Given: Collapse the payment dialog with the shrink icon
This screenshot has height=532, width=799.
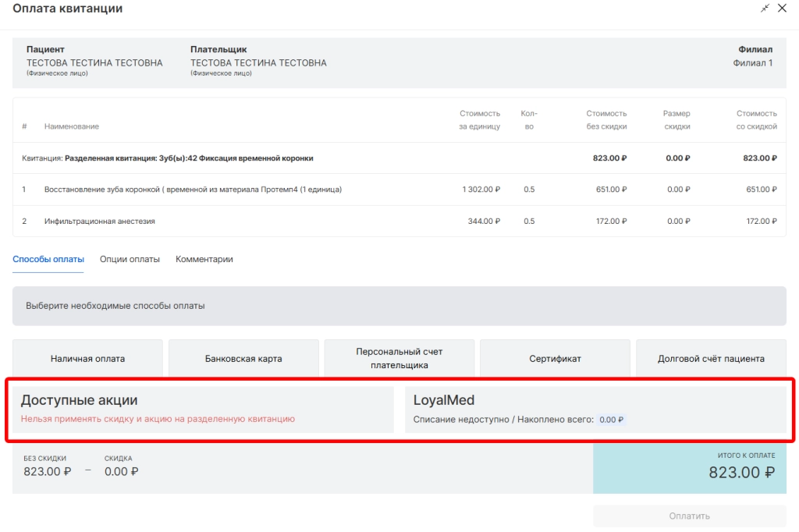Looking at the screenshot, I should [765, 8].
